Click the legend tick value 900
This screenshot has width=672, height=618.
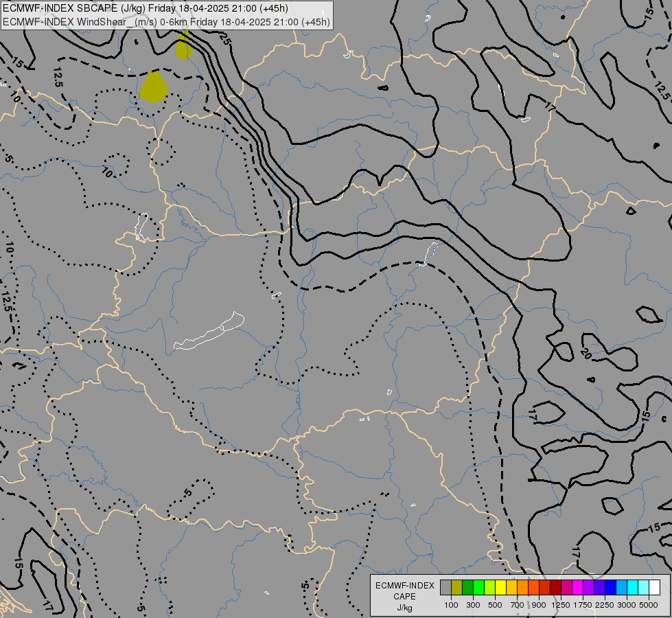[x=539, y=605]
